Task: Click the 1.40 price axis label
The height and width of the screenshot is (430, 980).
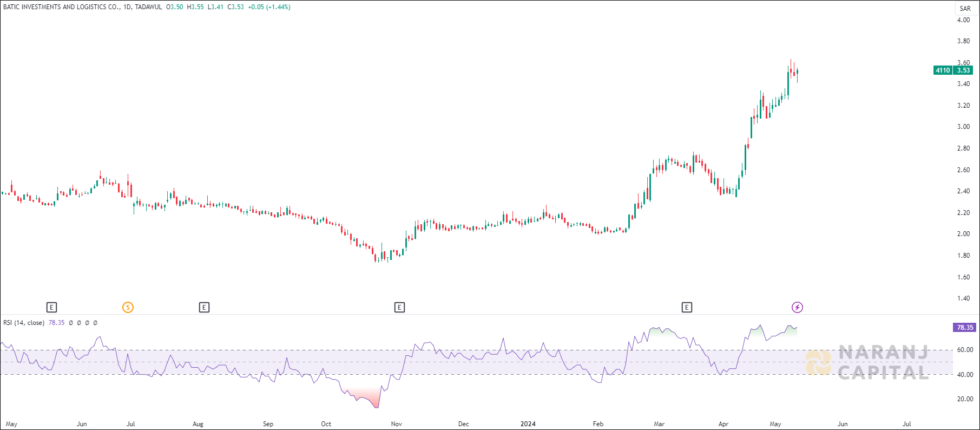Action: (x=963, y=298)
